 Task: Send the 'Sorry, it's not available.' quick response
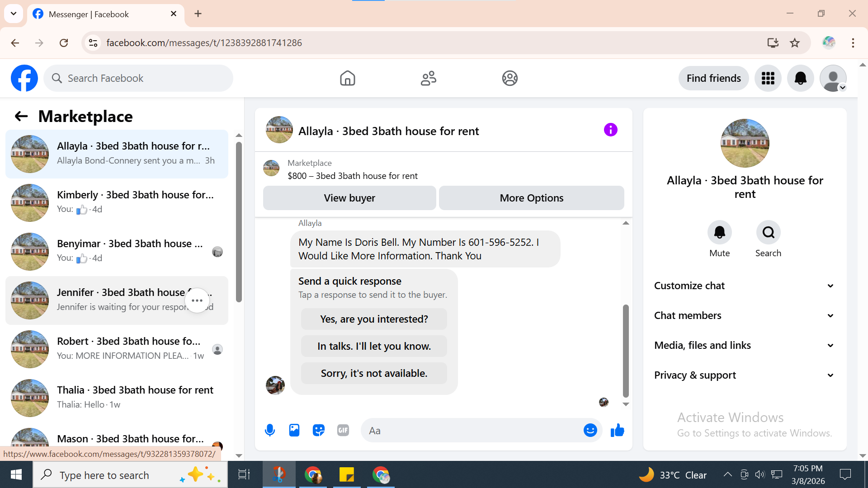[x=374, y=373]
